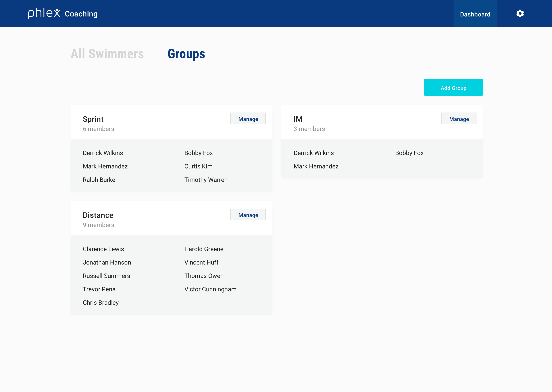Toggle Distance group visibility
The image size is (552, 392).
click(x=98, y=215)
